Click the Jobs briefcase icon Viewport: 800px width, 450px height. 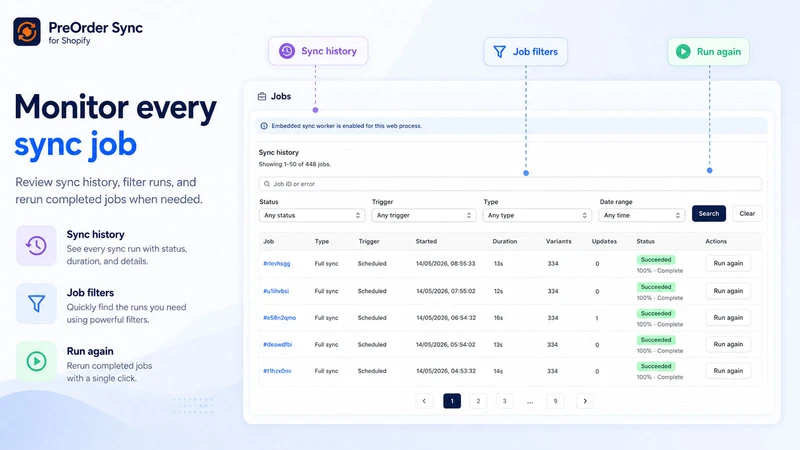(262, 96)
